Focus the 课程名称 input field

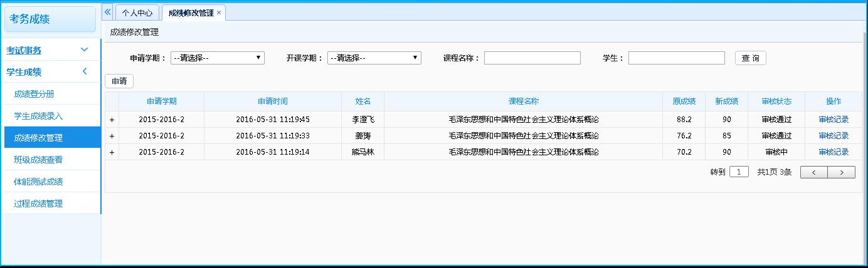pyautogui.click(x=532, y=58)
